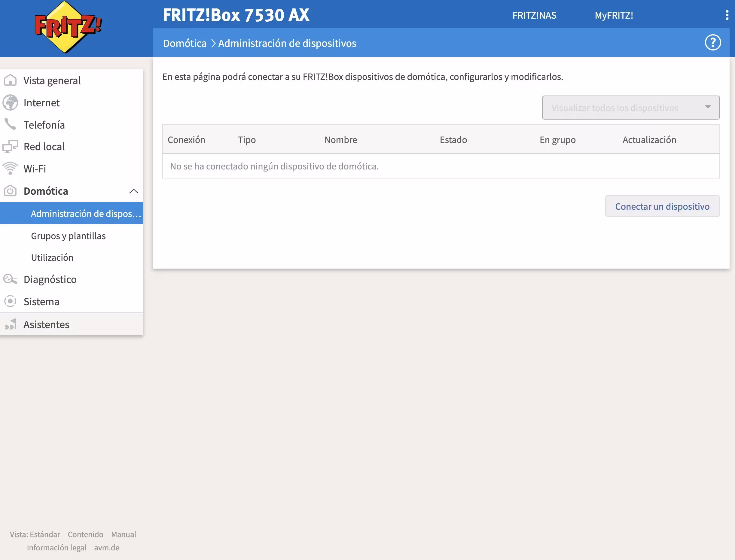Open Red local menu item
The height and width of the screenshot is (560, 735).
pos(72,147)
